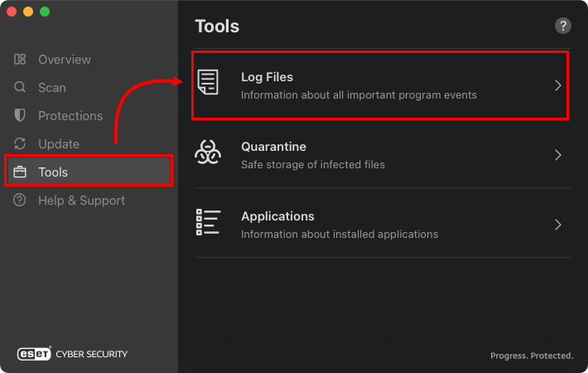Click the Protections shield icon
The height and width of the screenshot is (373, 588).
tap(20, 116)
